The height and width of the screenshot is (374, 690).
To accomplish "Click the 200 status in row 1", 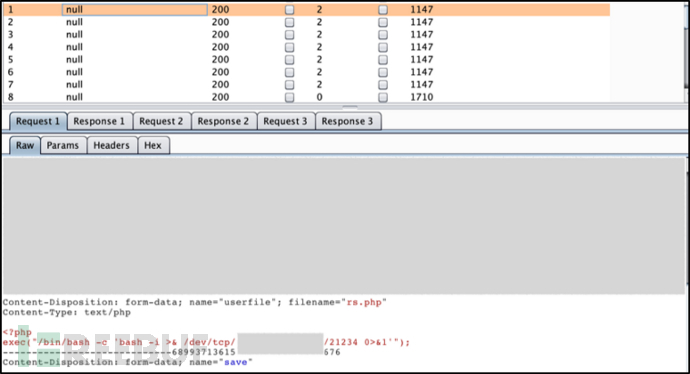I will pyautogui.click(x=220, y=9).
